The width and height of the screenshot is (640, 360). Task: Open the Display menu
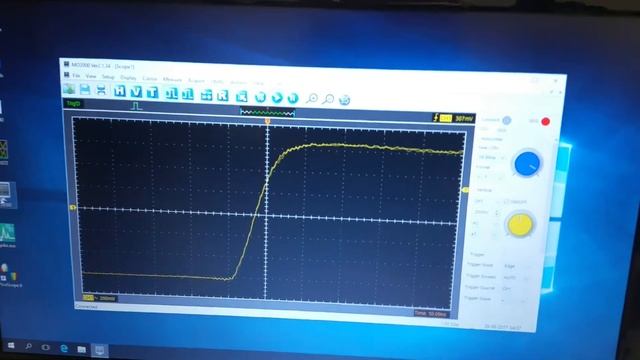tap(128, 78)
